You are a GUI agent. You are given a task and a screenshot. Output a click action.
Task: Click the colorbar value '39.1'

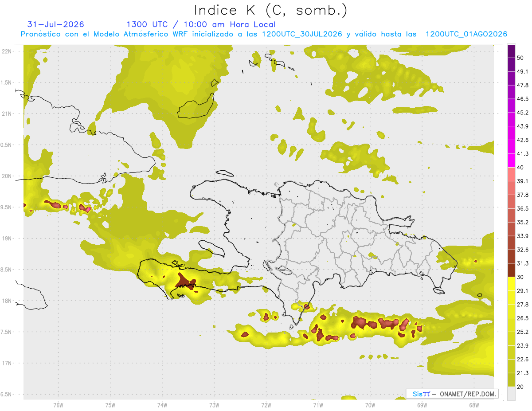(523, 181)
